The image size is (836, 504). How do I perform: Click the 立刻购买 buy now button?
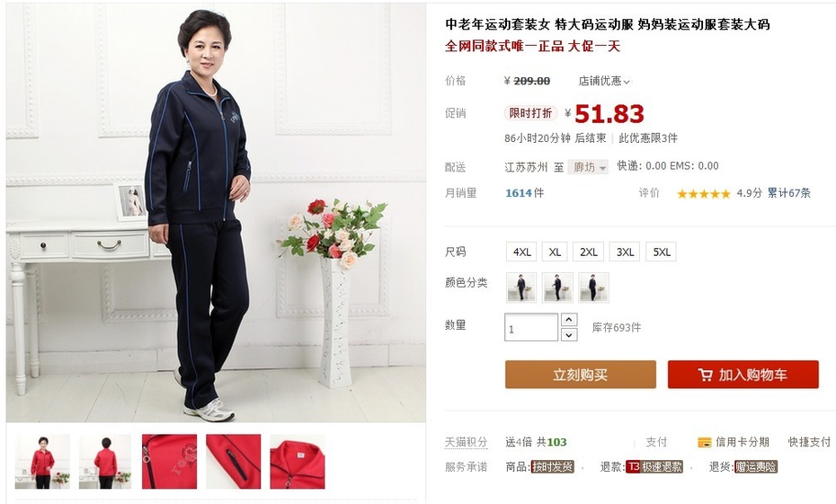click(x=581, y=375)
